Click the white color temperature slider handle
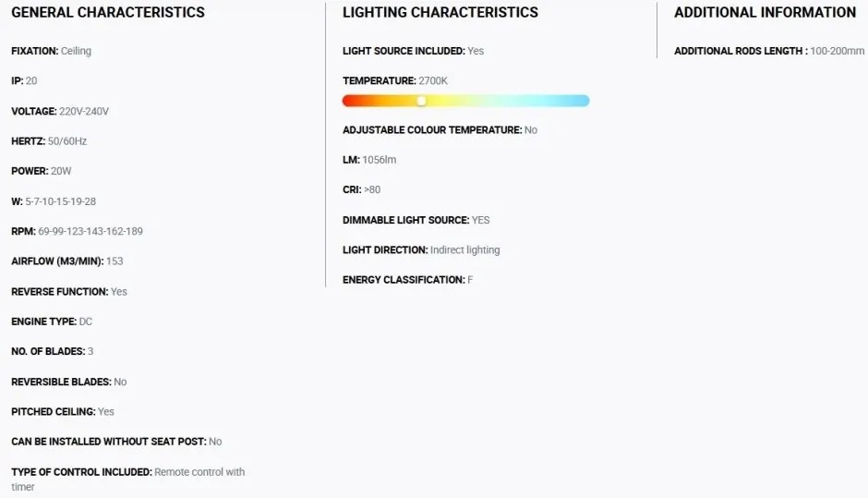The height and width of the screenshot is (498, 868). pos(421,101)
